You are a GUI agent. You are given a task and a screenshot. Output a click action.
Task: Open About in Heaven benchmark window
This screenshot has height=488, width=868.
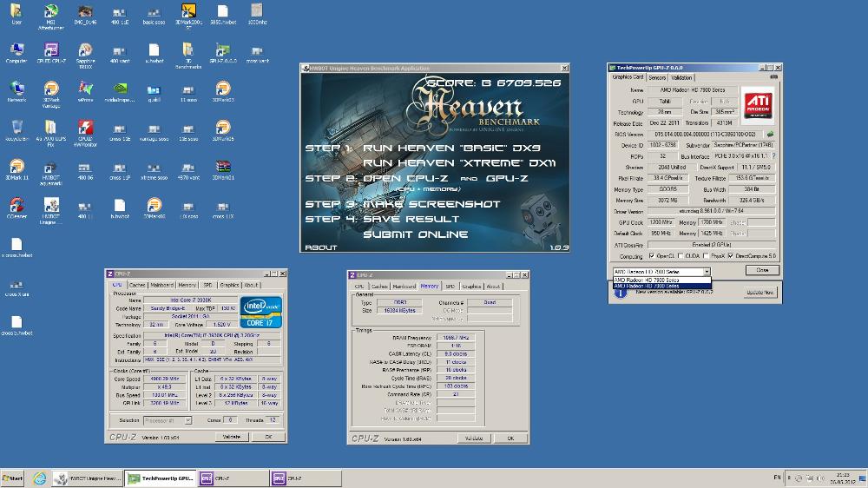(x=320, y=247)
